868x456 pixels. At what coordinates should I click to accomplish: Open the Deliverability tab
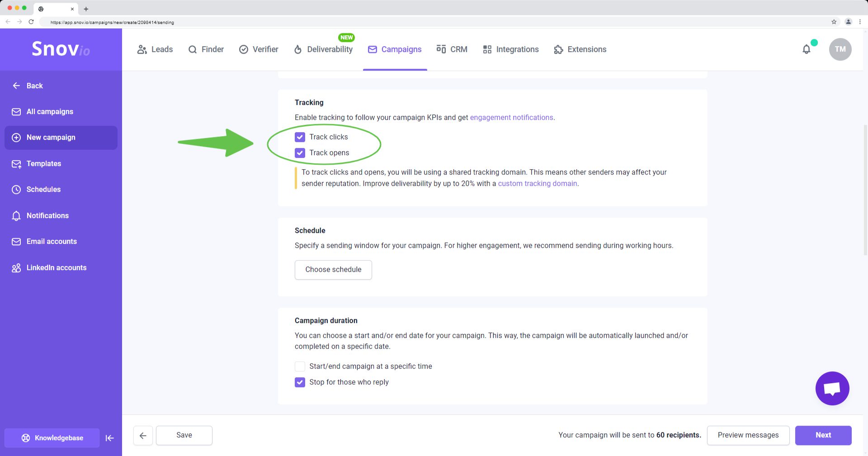pyautogui.click(x=323, y=49)
